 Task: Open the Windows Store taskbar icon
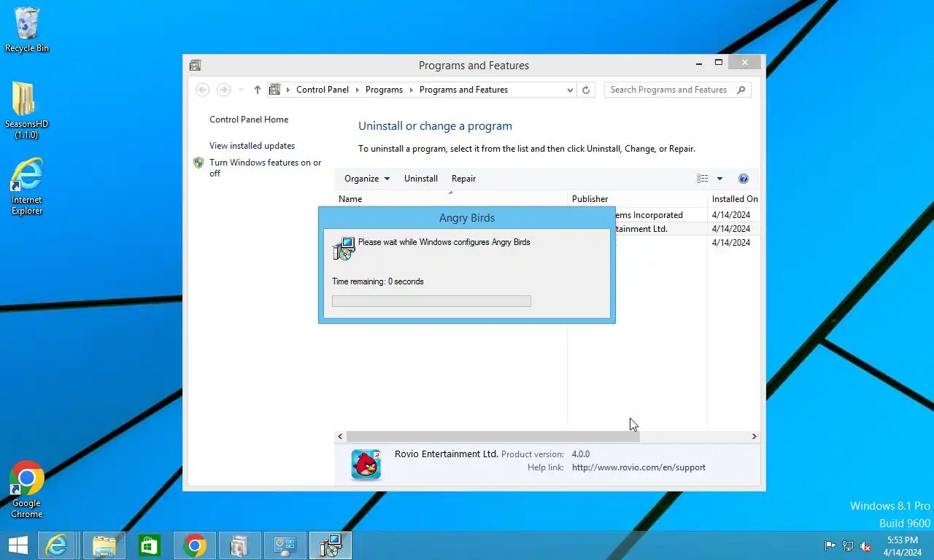tap(150, 545)
